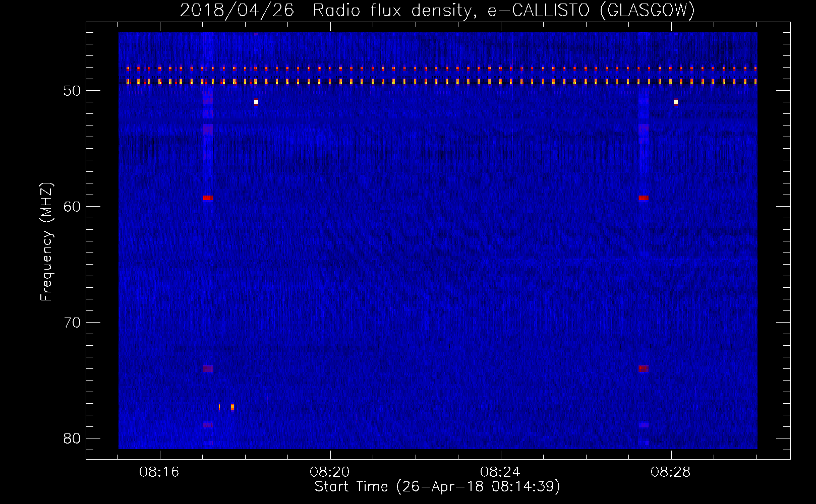Click the 60 MHz frequency tick label

tap(72, 207)
